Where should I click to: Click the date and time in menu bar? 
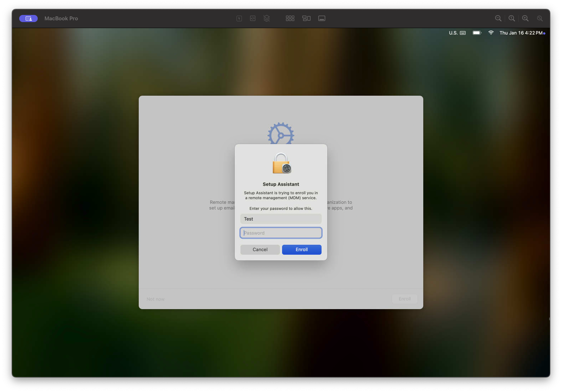(521, 33)
